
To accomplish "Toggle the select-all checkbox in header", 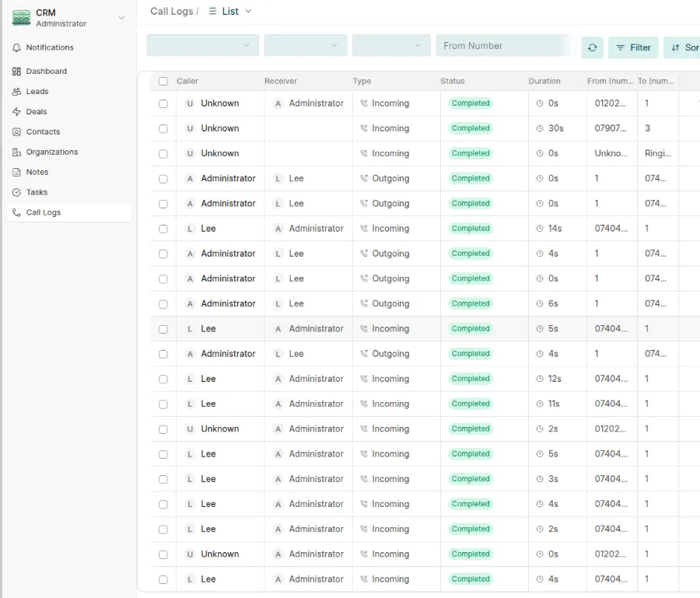I will click(x=163, y=81).
